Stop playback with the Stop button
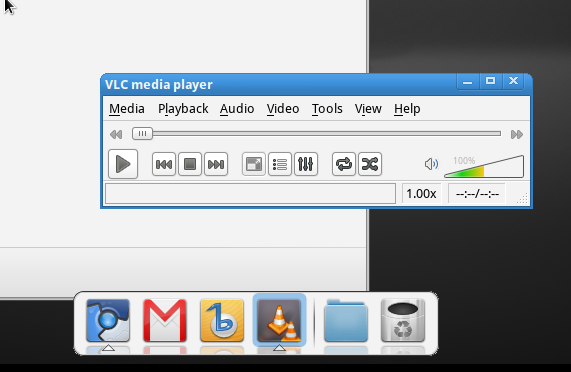571x372 pixels. 190,164
